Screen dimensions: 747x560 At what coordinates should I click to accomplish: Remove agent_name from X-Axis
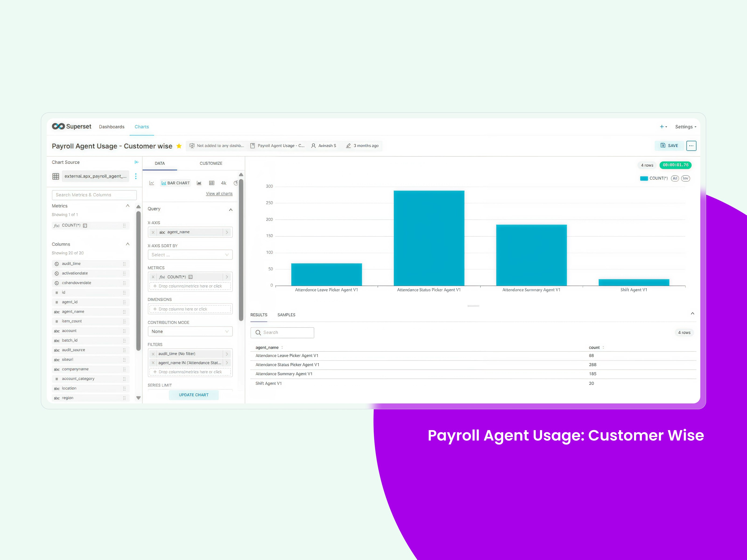click(153, 232)
